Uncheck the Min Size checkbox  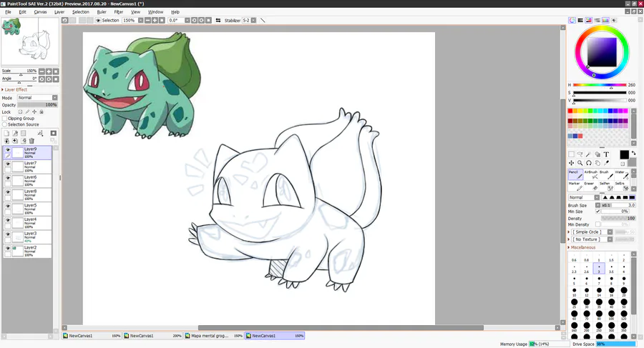coord(598,212)
